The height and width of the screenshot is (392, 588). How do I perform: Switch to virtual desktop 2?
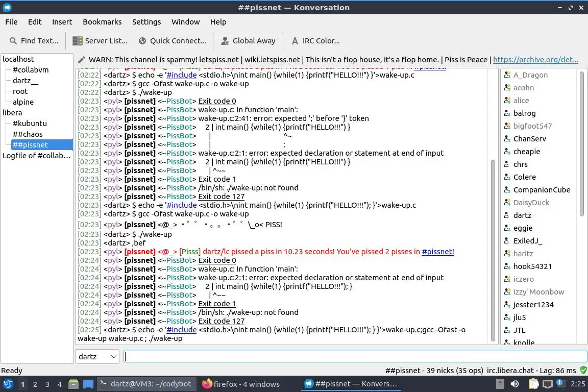(x=35, y=384)
